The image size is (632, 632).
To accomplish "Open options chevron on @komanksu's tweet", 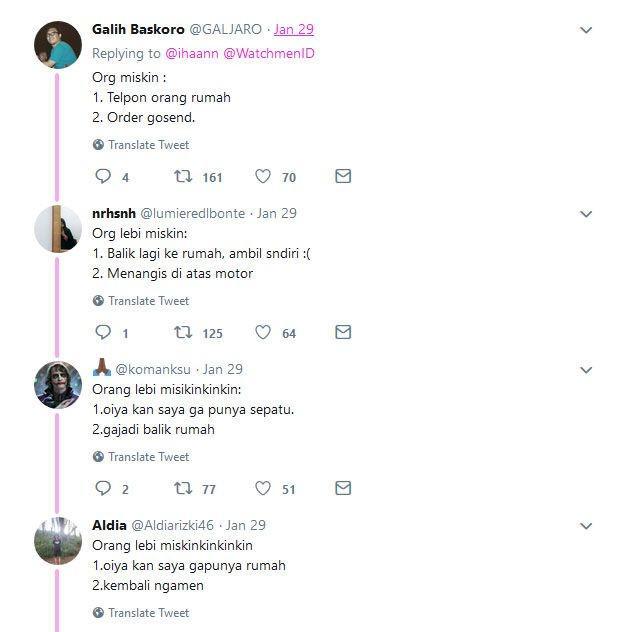I will pos(586,370).
